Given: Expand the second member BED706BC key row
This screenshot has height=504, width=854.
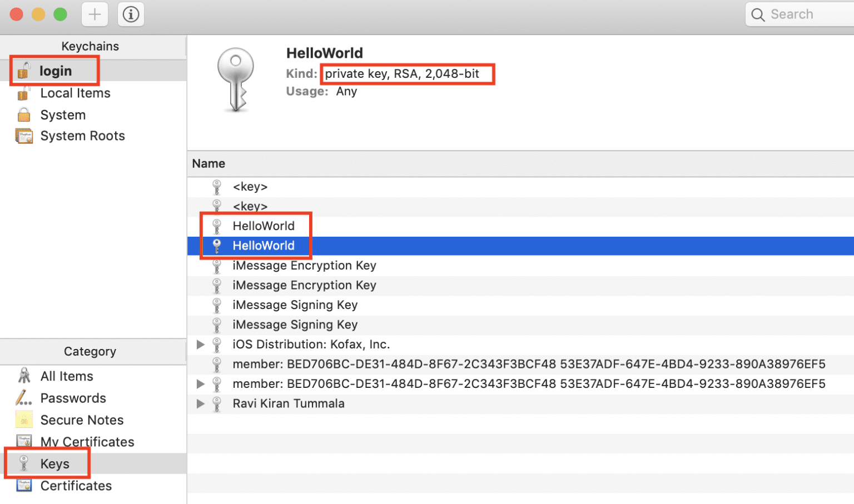Looking at the screenshot, I should [201, 384].
